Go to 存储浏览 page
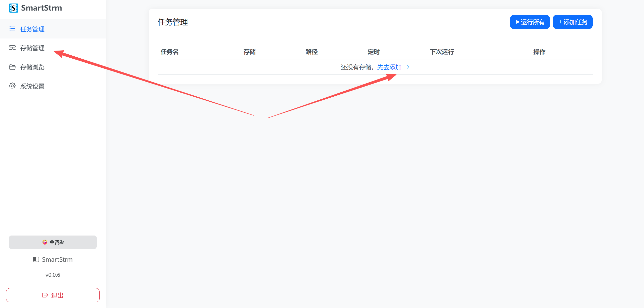 [x=32, y=67]
